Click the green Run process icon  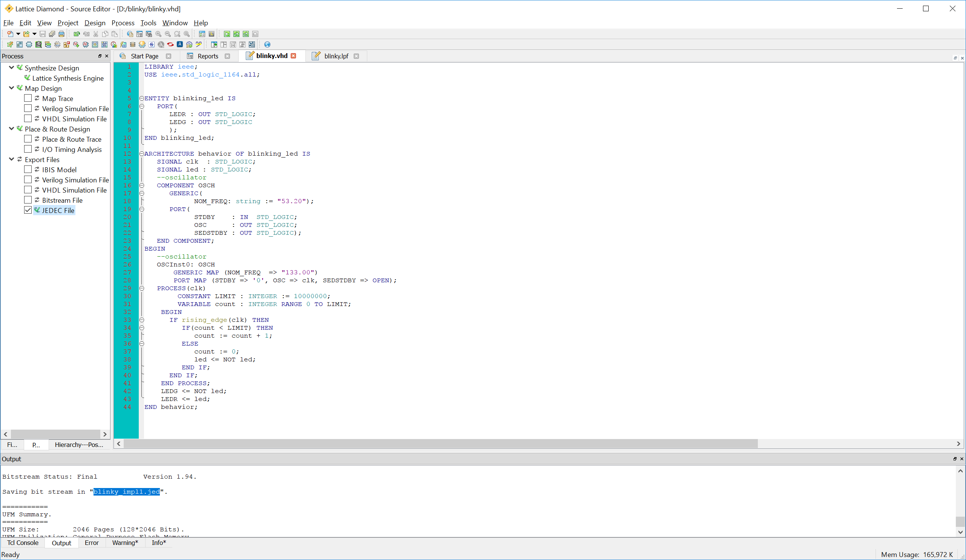pos(227,34)
